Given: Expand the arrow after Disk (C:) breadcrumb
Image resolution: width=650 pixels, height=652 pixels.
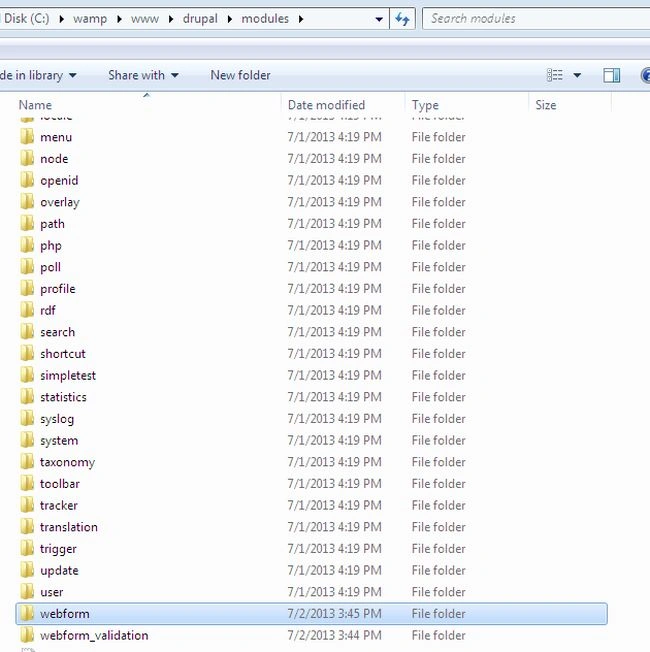Looking at the screenshot, I should 61,19.
